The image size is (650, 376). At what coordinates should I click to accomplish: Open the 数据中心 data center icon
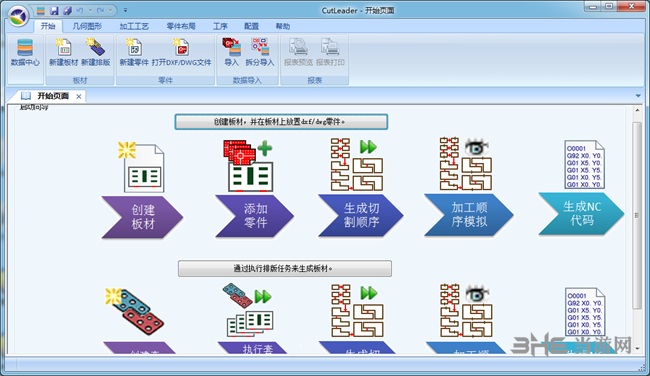[x=25, y=53]
